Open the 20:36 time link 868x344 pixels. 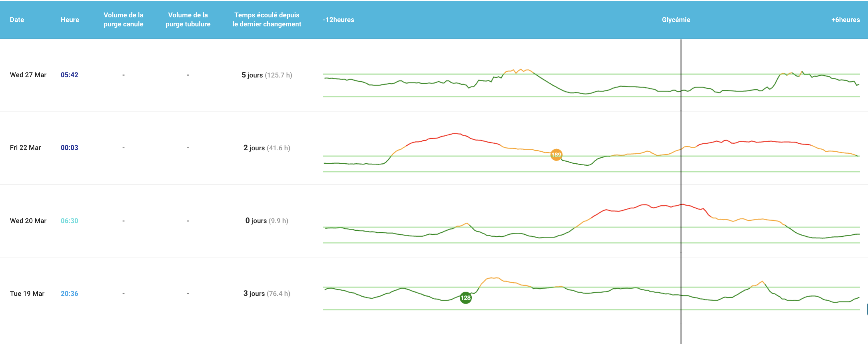coord(69,294)
